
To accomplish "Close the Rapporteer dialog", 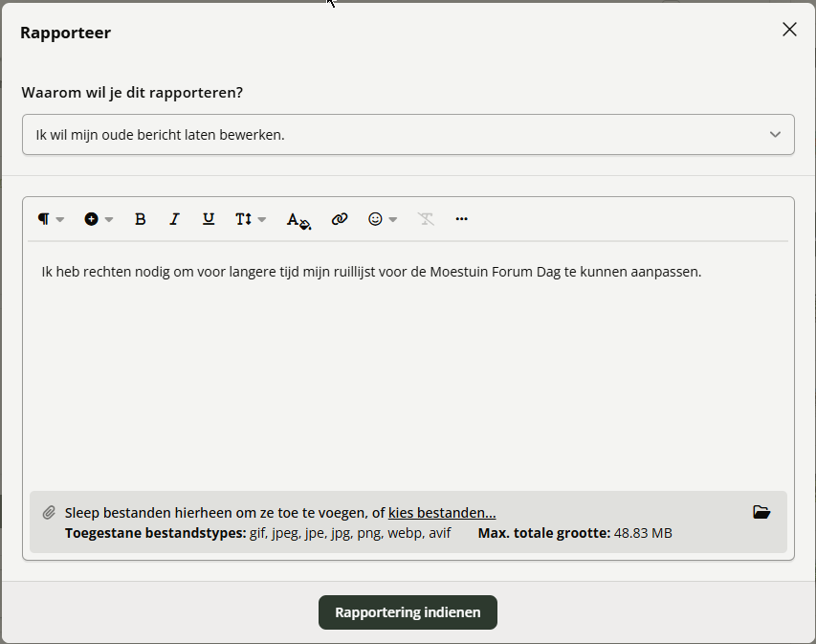I will 789,30.
